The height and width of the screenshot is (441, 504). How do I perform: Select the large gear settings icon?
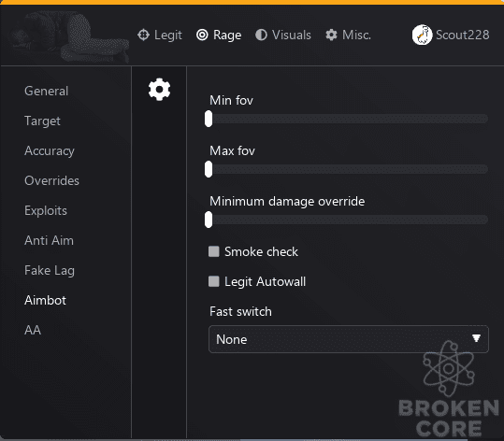pyautogui.click(x=159, y=90)
